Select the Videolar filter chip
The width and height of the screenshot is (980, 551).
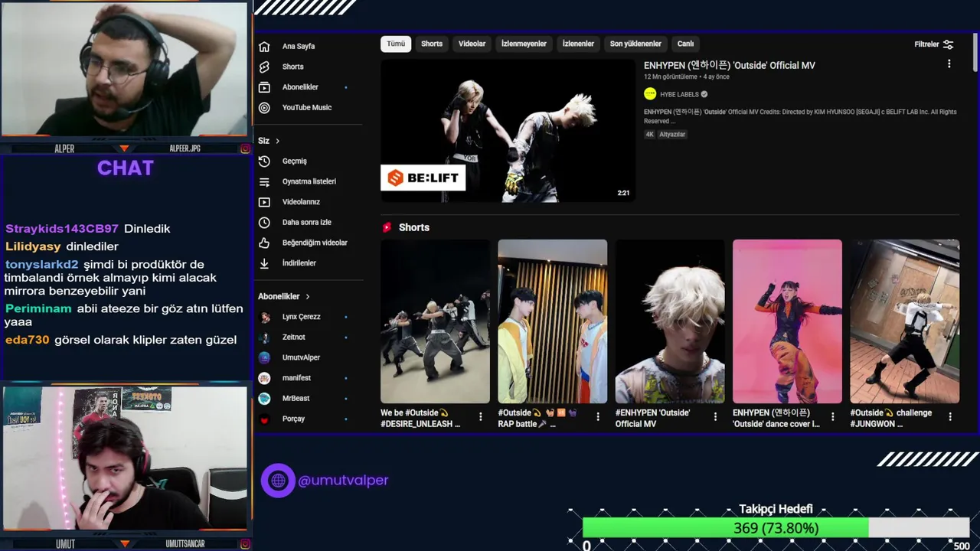472,44
